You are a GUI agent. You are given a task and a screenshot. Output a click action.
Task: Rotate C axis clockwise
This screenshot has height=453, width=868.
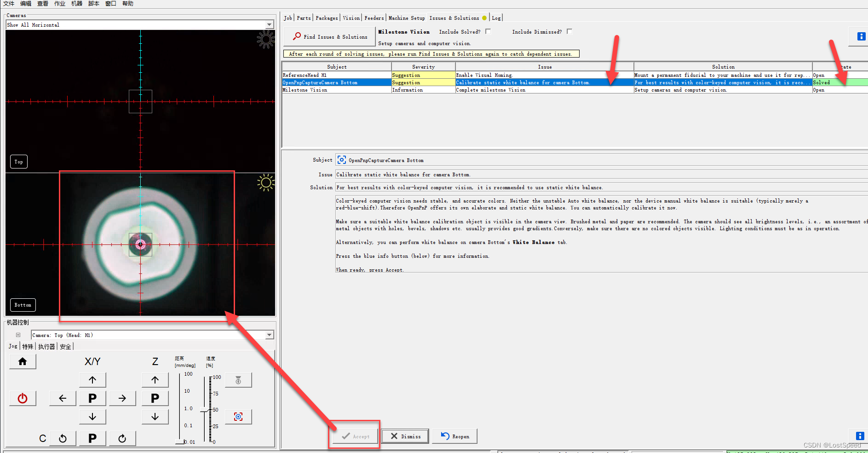tap(122, 438)
